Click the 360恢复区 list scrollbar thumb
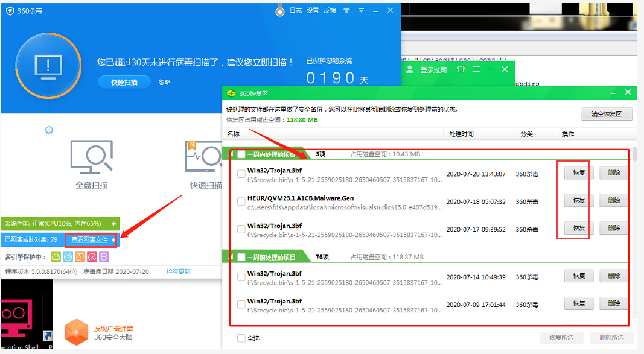Viewport: 644px width, 354px height. 634,154
